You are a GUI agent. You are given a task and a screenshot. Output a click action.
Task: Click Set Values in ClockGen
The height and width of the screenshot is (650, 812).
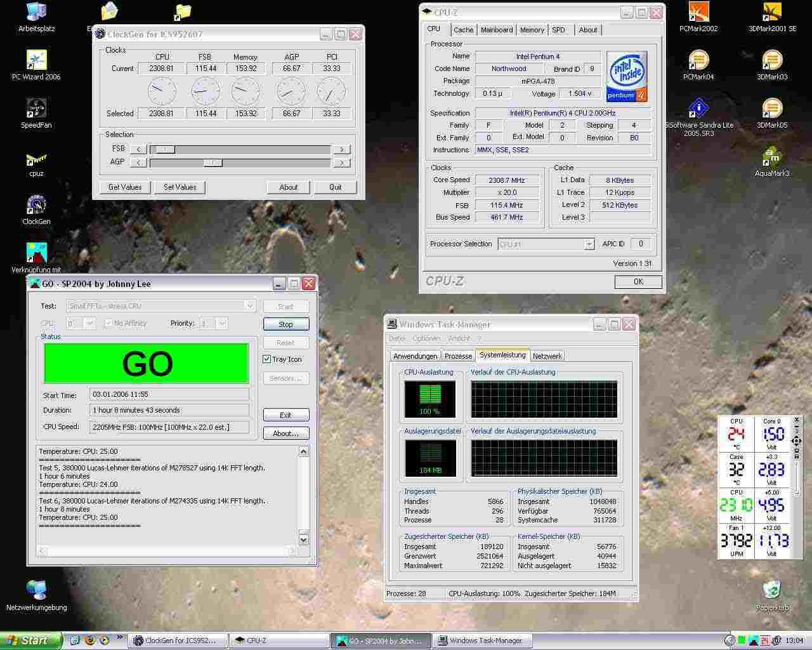pyautogui.click(x=180, y=187)
